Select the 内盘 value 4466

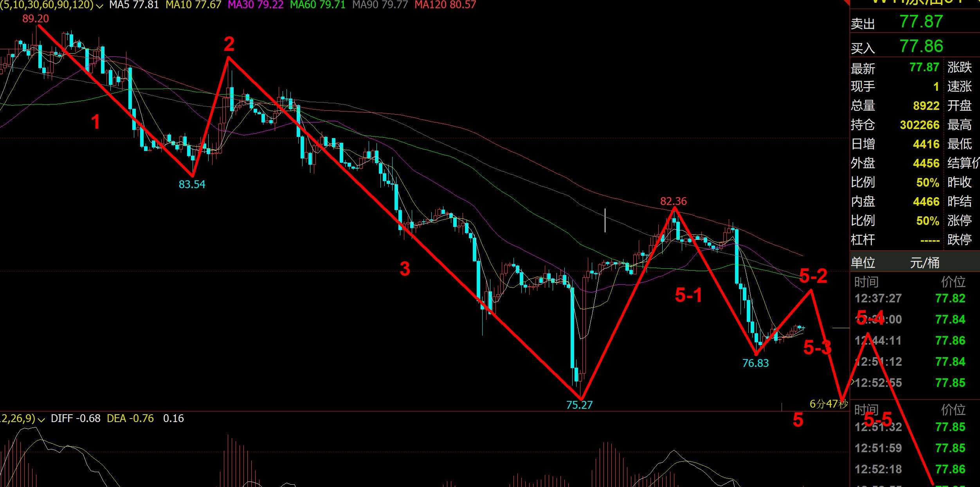click(x=926, y=201)
